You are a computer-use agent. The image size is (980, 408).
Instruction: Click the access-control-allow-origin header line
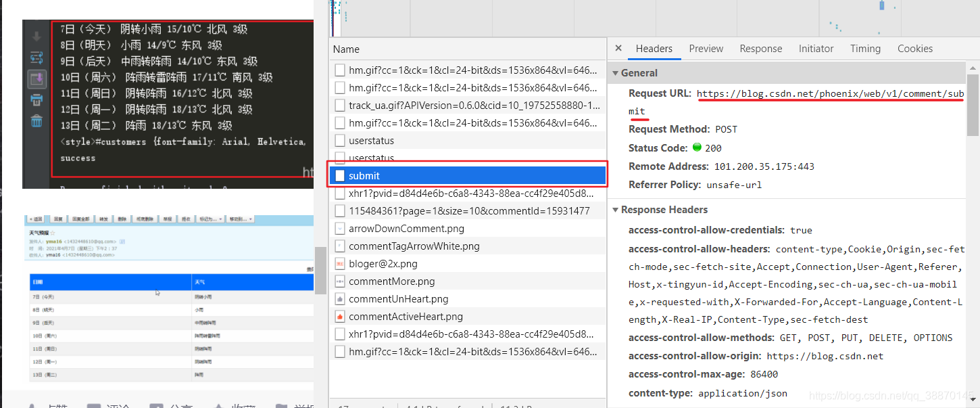click(x=756, y=356)
